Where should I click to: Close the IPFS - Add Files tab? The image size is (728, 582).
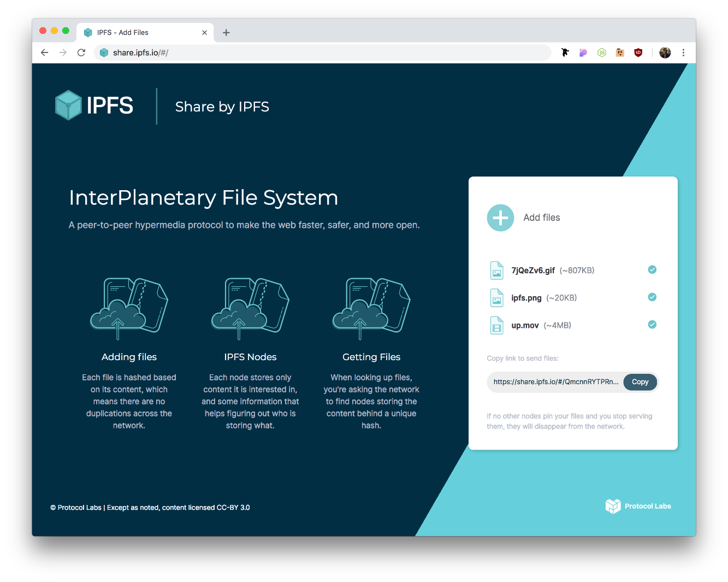pyautogui.click(x=204, y=33)
